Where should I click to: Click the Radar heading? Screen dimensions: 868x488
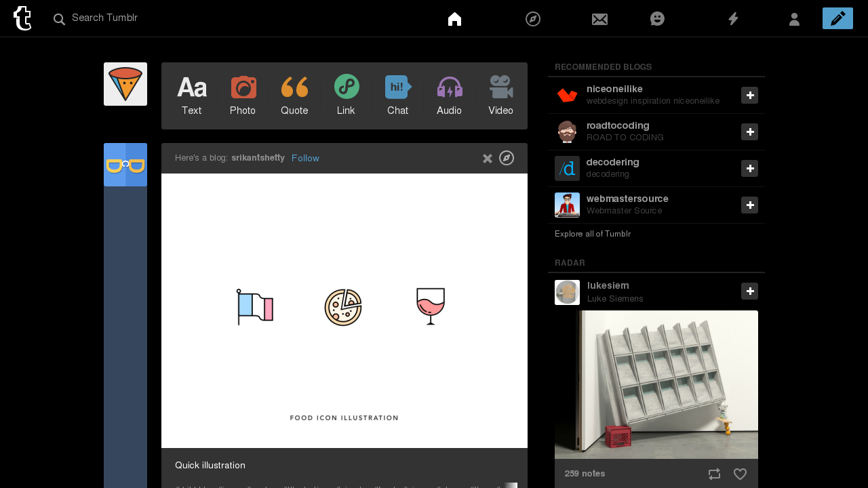coord(570,263)
